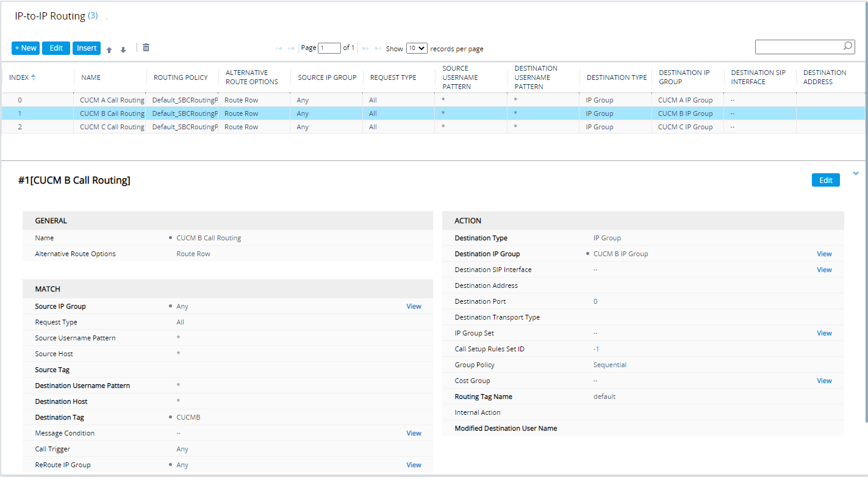Select CUCM A Call Routing row

pos(433,100)
